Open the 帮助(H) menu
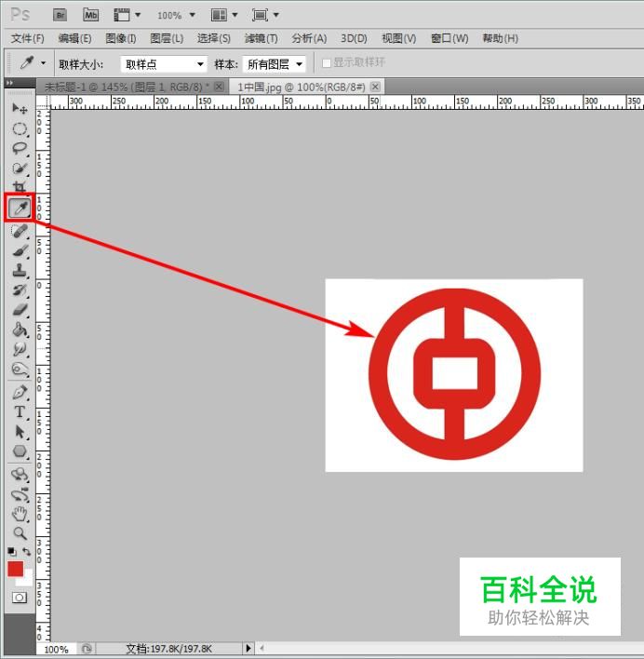This screenshot has height=659, width=644. [501, 39]
